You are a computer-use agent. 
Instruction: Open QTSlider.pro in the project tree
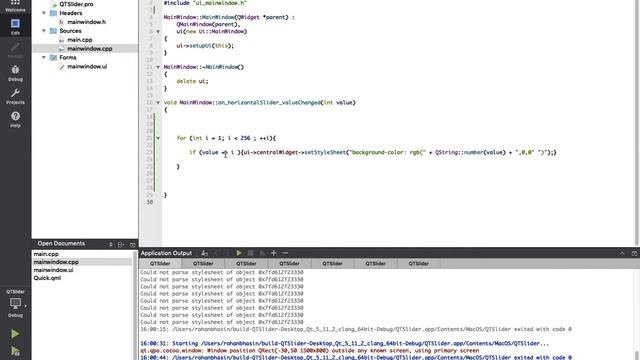click(76, 4)
